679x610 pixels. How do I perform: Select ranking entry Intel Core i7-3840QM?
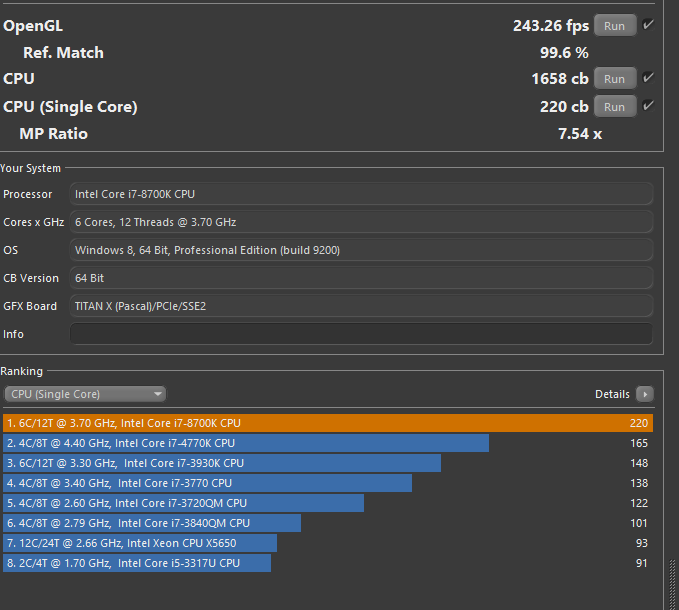[328, 523]
